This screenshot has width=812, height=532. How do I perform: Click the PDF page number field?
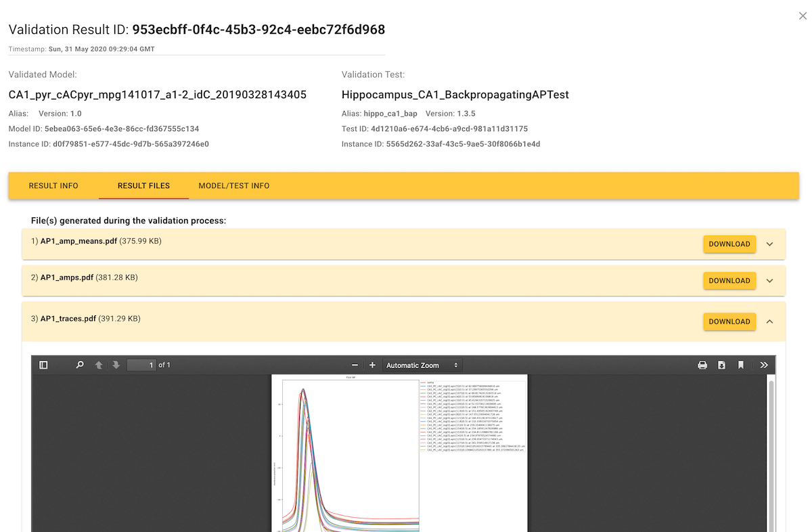click(x=141, y=365)
